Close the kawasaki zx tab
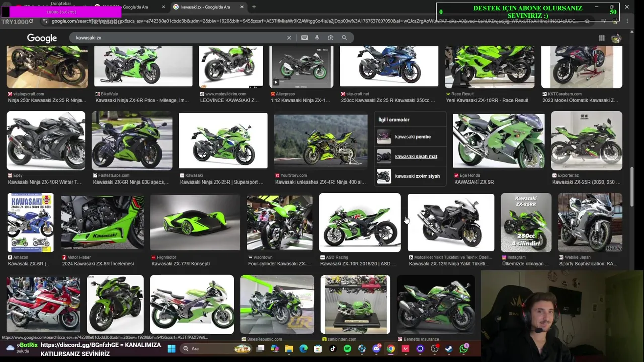The image size is (644, 362). (x=242, y=7)
